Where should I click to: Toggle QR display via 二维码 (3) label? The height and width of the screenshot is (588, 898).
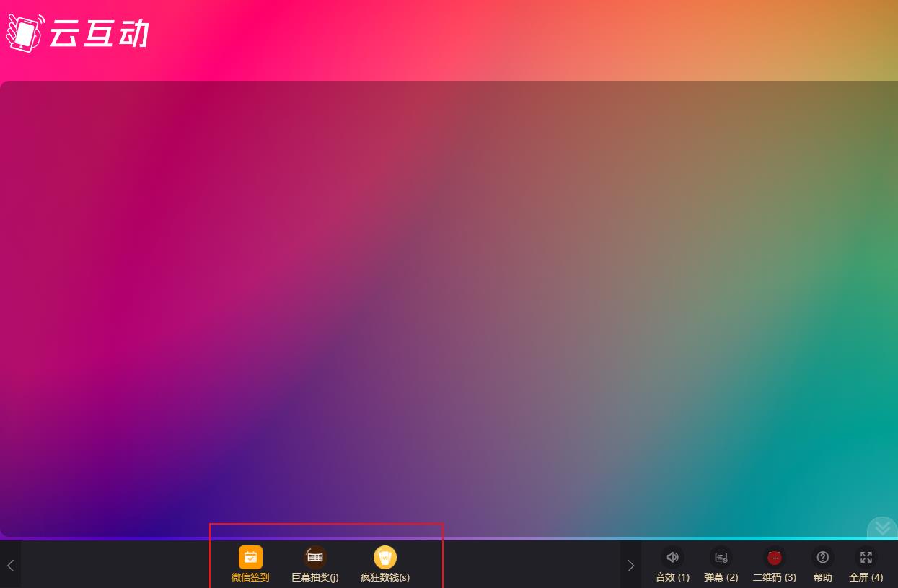pos(774,577)
